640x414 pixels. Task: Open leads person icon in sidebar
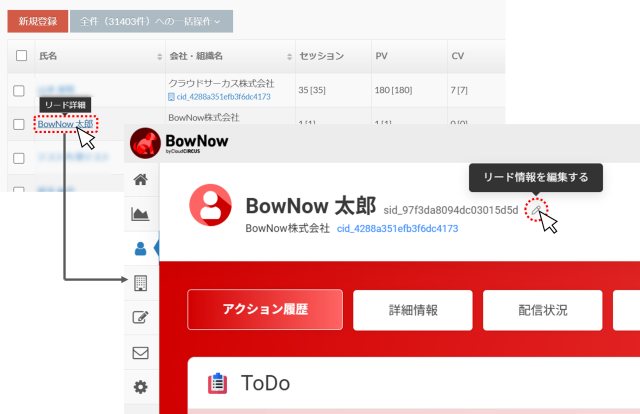click(x=140, y=248)
